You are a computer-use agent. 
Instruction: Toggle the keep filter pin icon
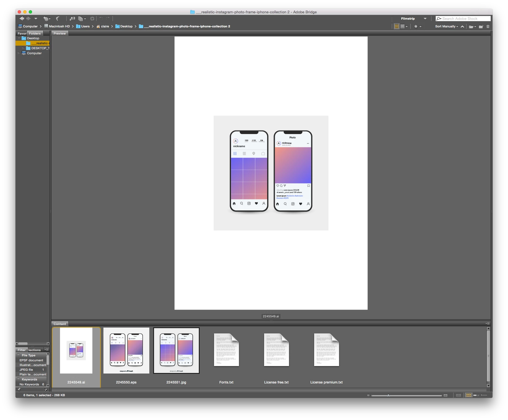coord(19,389)
